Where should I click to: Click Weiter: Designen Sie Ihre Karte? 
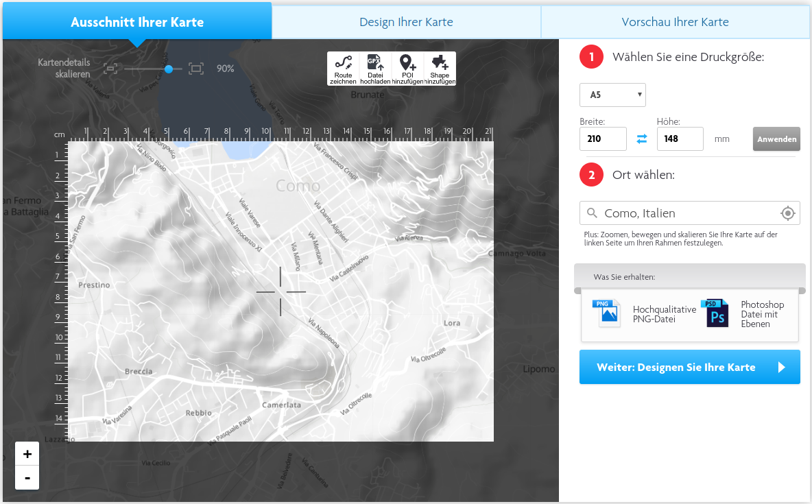click(689, 367)
